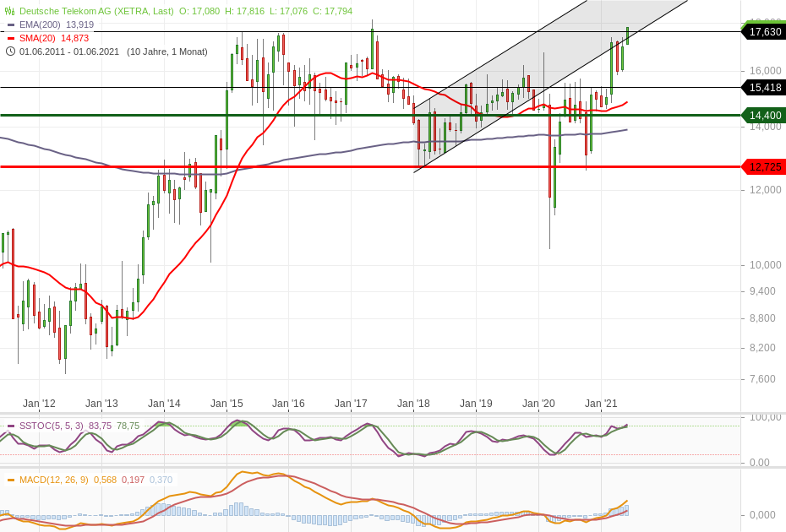Click the MACD signal value 0,197
The height and width of the screenshot is (532, 786).
coord(133,480)
